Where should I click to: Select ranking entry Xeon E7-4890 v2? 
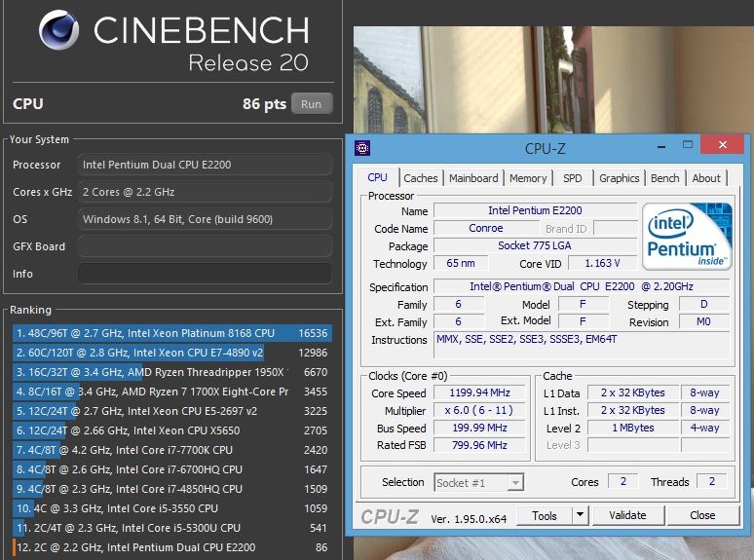172,353
